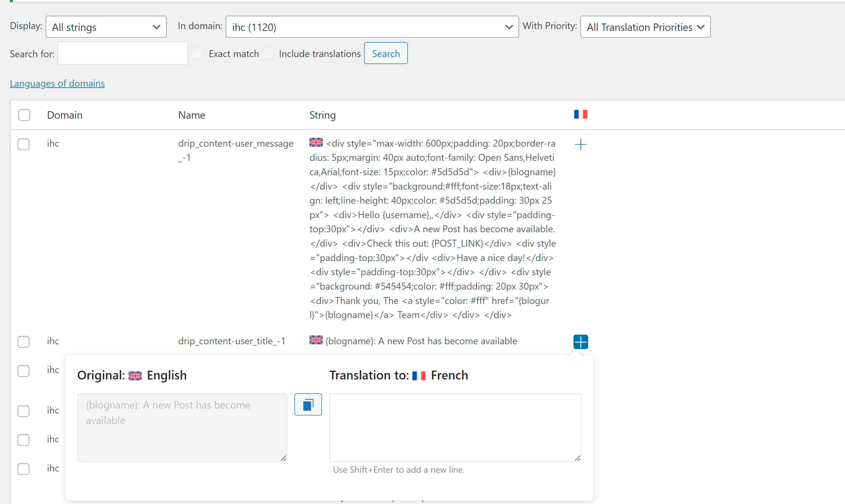This screenshot has height=504, width=845.
Task: Click the 'Translation to: French' heading
Action: (x=399, y=376)
